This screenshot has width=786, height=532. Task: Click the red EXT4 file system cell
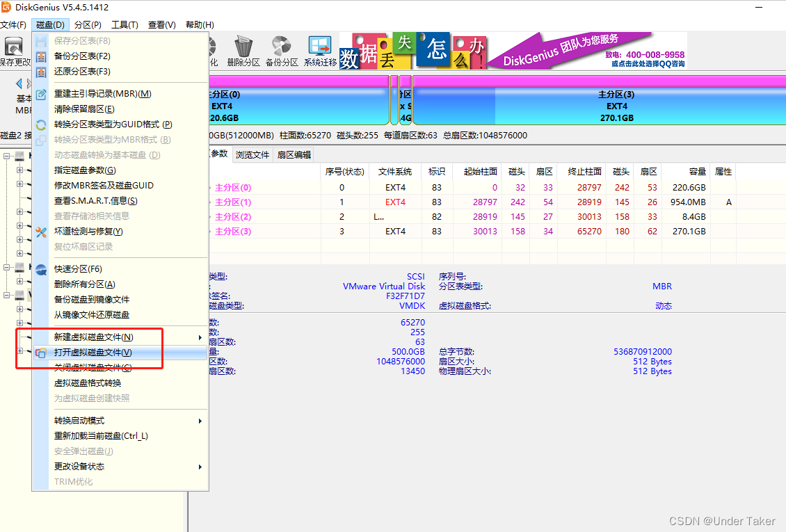395,202
